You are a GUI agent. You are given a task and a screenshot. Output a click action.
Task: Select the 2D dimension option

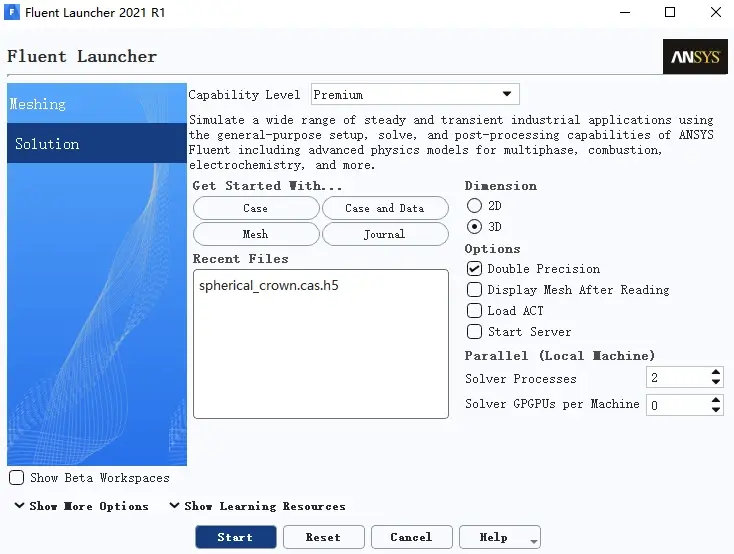[474, 206]
